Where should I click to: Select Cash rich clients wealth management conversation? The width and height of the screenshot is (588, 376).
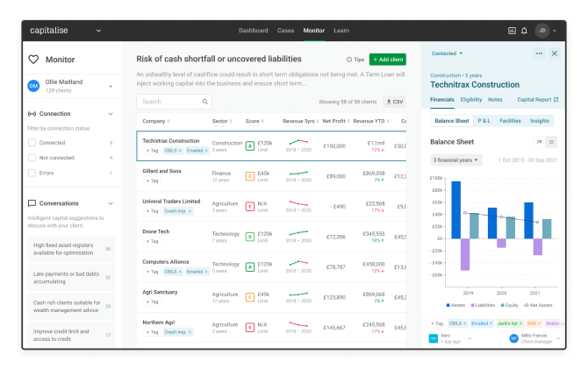pyautogui.click(x=71, y=307)
